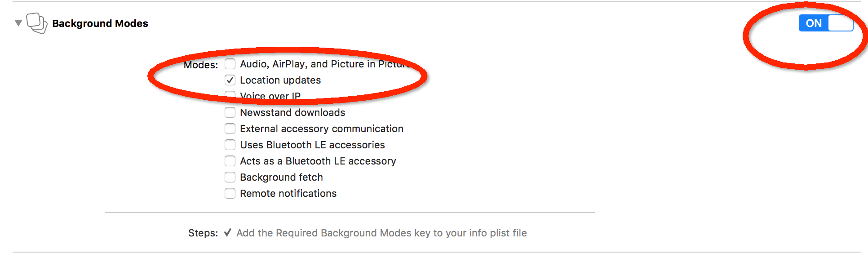The height and width of the screenshot is (258, 868).
Task: Click the Location updates label text
Action: coord(280,80)
